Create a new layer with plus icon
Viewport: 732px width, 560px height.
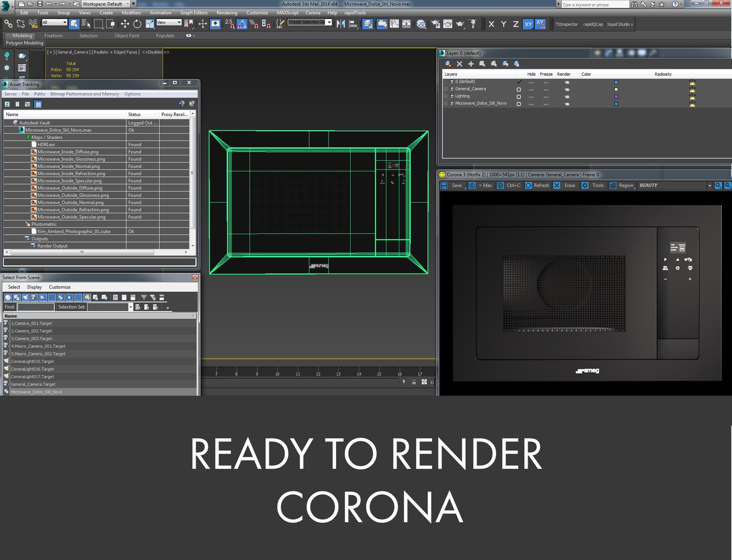click(471, 64)
